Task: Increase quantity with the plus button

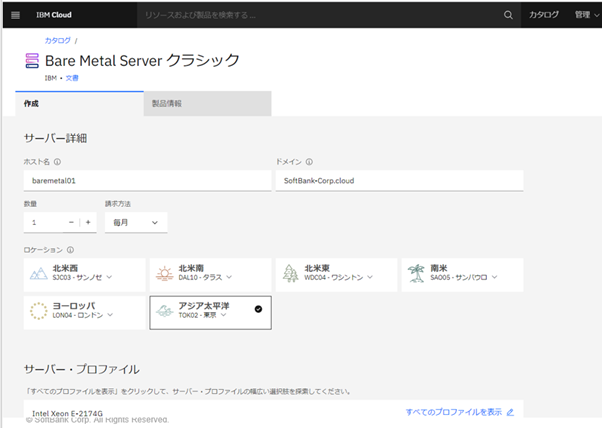Action: coord(88,222)
